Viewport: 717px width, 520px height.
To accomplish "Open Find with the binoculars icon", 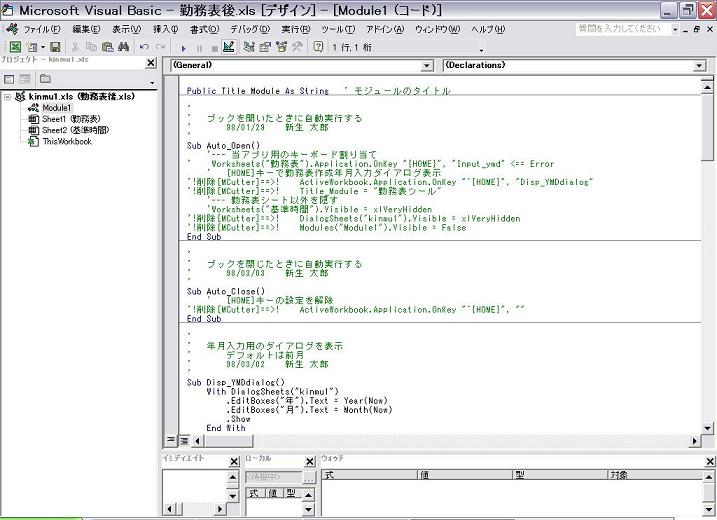I will click(x=123, y=47).
